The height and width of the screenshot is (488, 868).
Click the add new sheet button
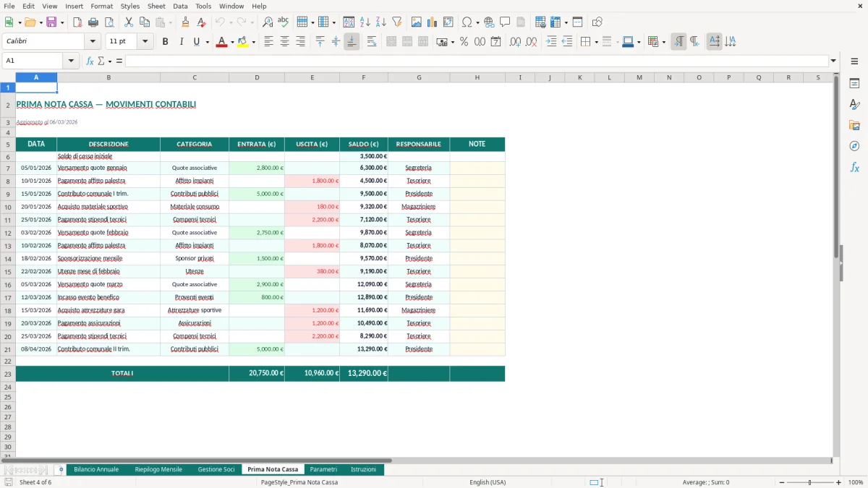(61, 469)
